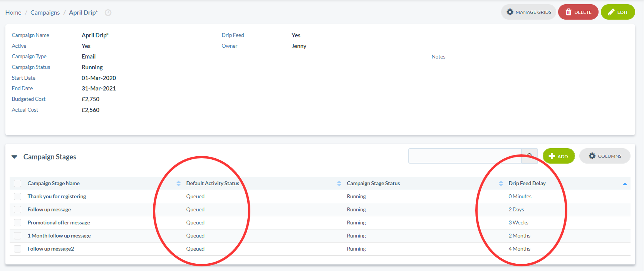The image size is (644, 271).
Task: Click the Start Date value 01-Mar-2020
Action: [x=99, y=78]
